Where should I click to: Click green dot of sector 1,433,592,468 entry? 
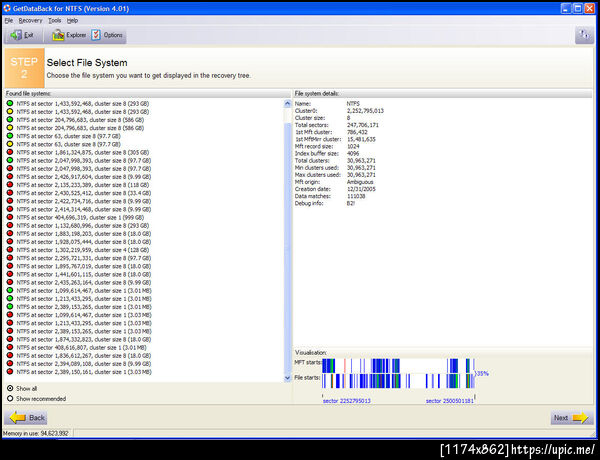(10, 103)
